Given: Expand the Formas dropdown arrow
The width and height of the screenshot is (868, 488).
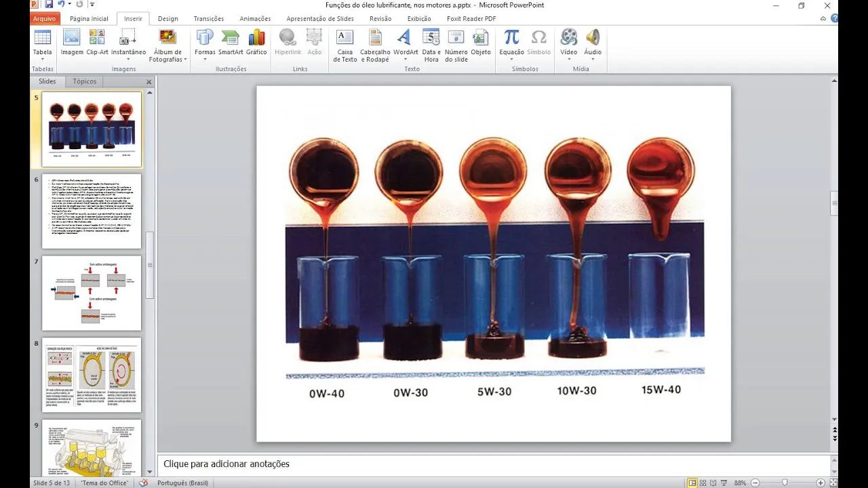Looking at the screenshot, I should (x=205, y=59).
